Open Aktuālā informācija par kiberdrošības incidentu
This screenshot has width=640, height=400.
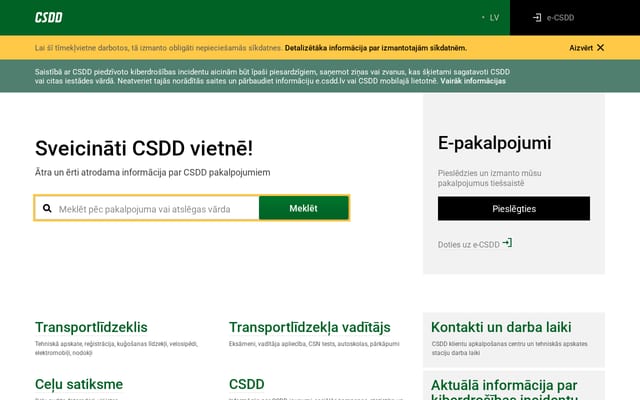click(504, 390)
